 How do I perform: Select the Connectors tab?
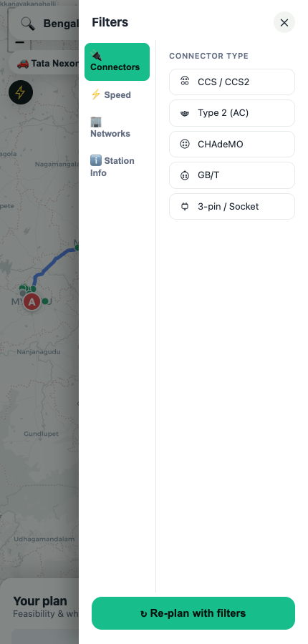(x=117, y=62)
